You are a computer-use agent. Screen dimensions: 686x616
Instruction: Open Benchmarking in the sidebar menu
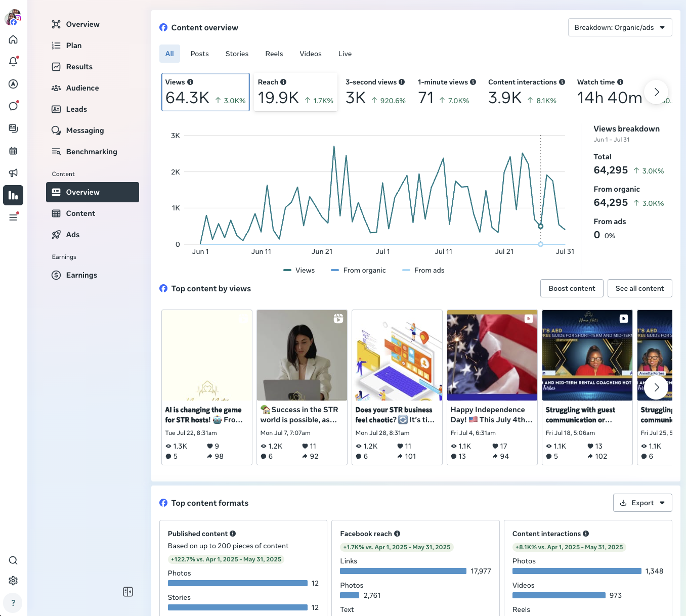pos(91,152)
